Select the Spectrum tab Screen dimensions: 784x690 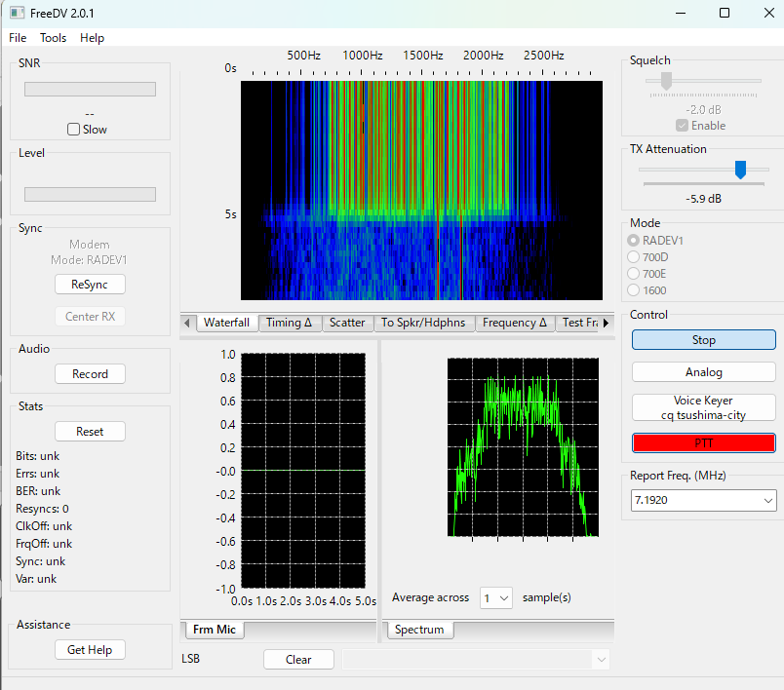419,630
